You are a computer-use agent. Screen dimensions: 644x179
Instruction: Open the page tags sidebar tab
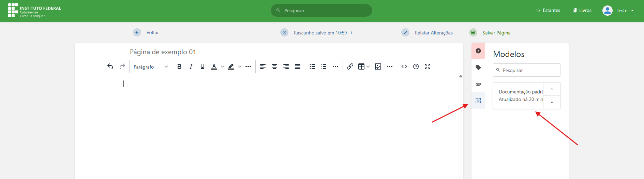pos(478,68)
